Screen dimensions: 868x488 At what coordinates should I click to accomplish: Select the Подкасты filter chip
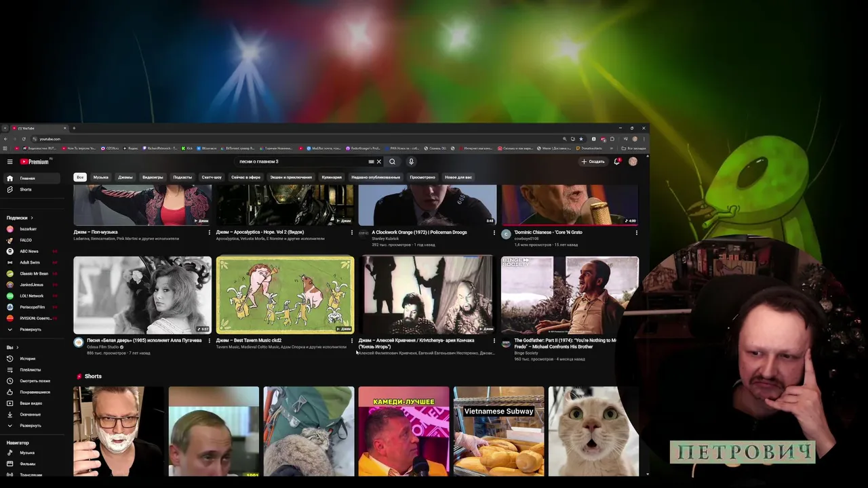tap(182, 177)
